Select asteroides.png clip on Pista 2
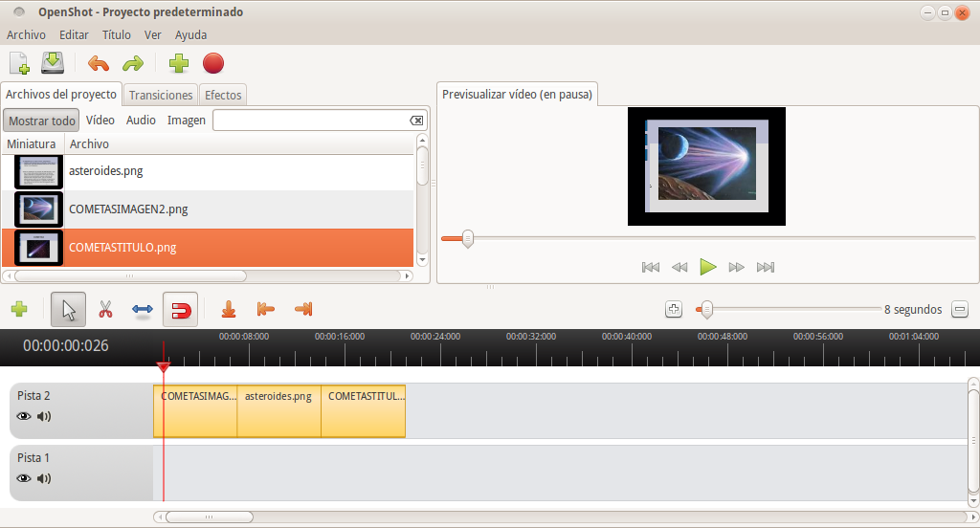Viewport: 980px width, 528px height. coord(278,411)
